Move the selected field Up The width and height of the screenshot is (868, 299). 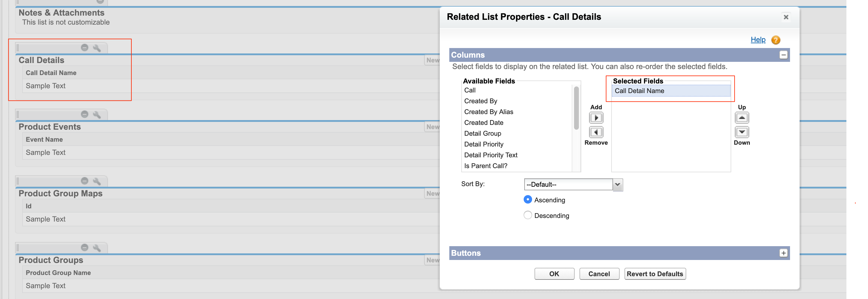741,118
